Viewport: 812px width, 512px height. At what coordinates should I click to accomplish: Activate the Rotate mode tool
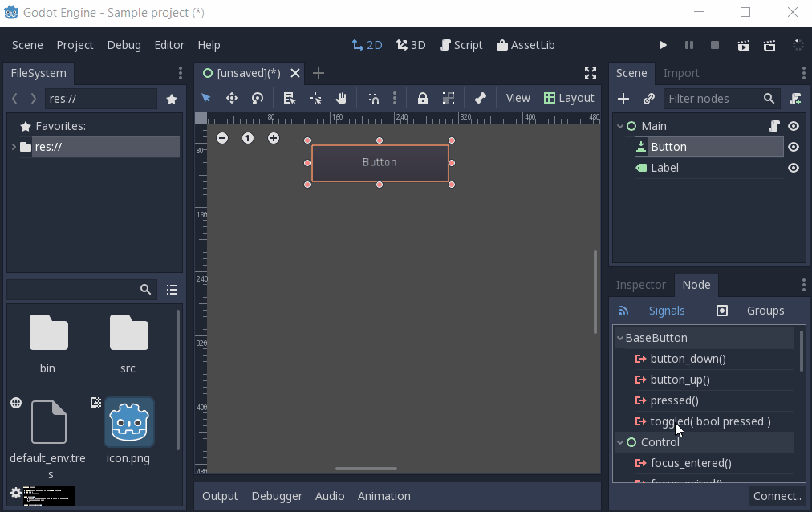tap(258, 98)
